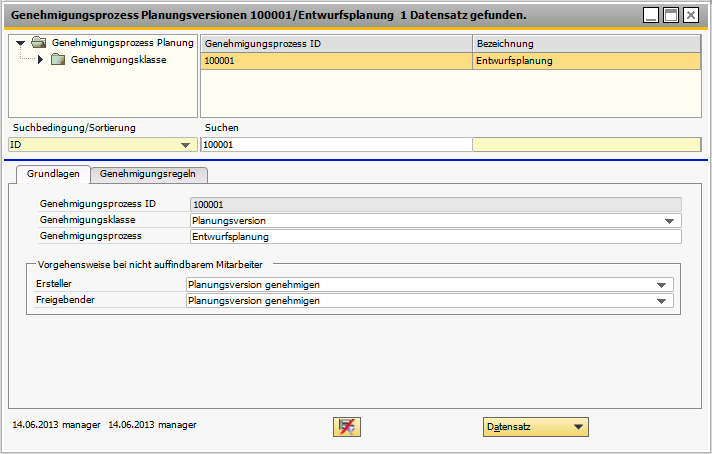This screenshot has width=712, height=454.
Task: Collapse the Genehmigungsprozess Planung tree node
Action: click(x=20, y=43)
